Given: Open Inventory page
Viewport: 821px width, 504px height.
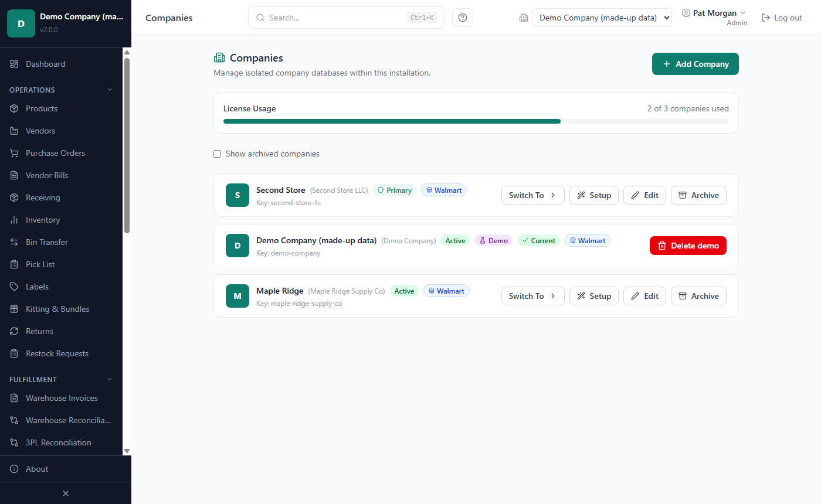Looking at the screenshot, I should pyautogui.click(x=61, y=220).
